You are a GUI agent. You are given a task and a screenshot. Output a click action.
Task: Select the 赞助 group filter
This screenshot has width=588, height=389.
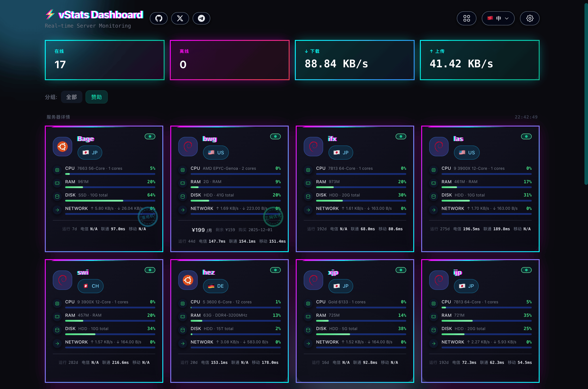click(x=97, y=97)
